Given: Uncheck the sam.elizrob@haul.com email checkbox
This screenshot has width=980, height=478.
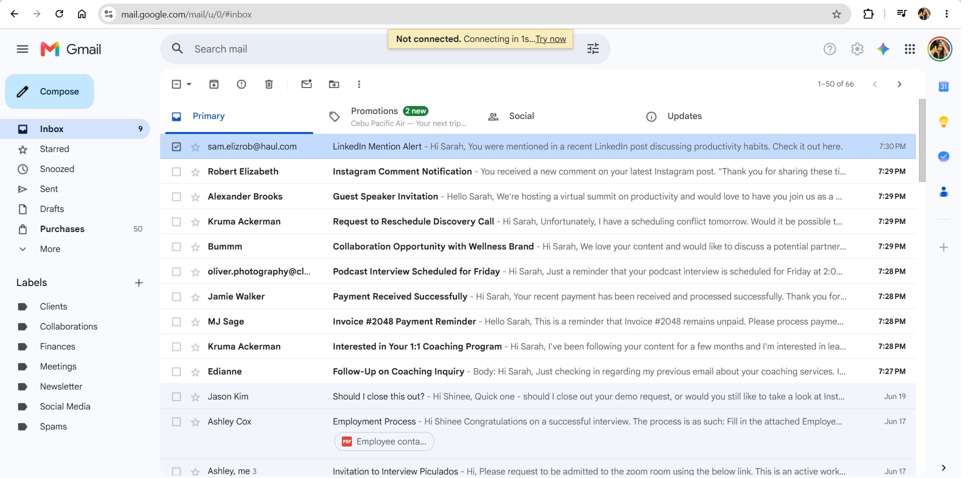Looking at the screenshot, I should pos(176,146).
